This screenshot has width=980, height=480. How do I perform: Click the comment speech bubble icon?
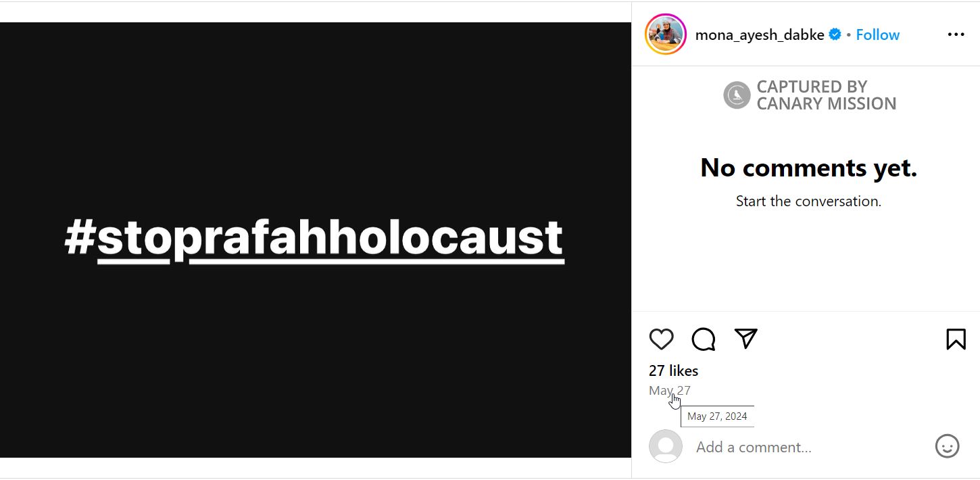(703, 339)
